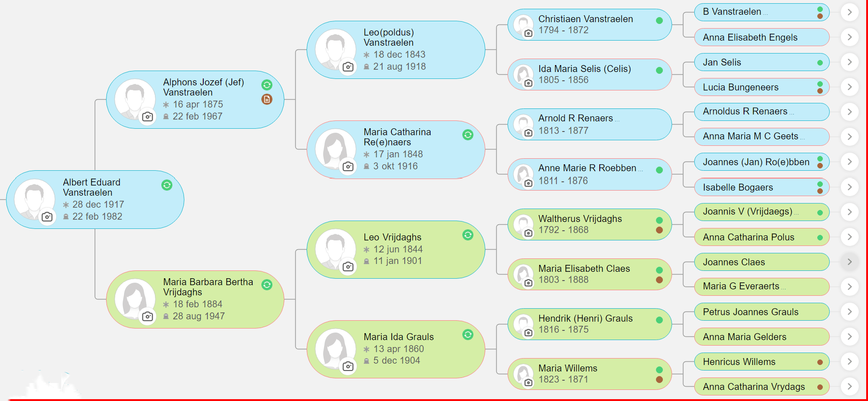The height and width of the screenshot is (401, 868).
Task: Select the name Arnold R Renaers
Action: pos(576,118)
